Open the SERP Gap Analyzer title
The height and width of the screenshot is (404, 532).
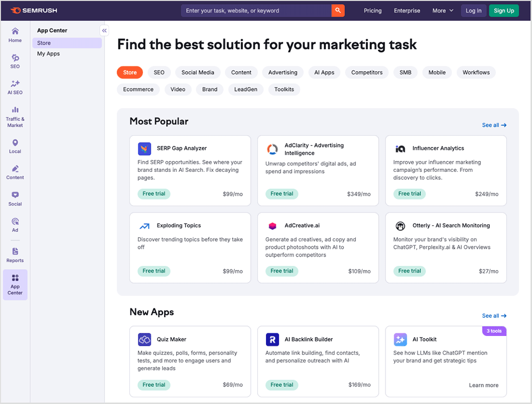coord(181,148)
